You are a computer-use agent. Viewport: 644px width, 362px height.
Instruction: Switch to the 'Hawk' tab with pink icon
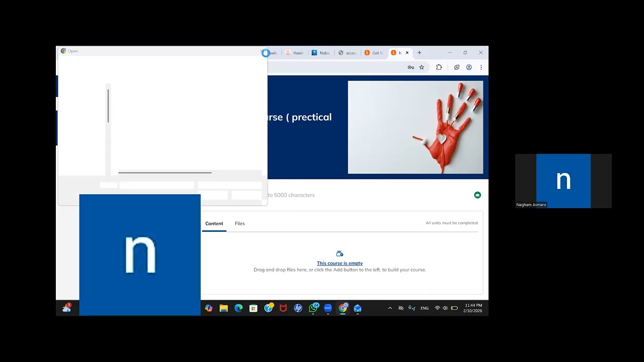pos(295,53)
